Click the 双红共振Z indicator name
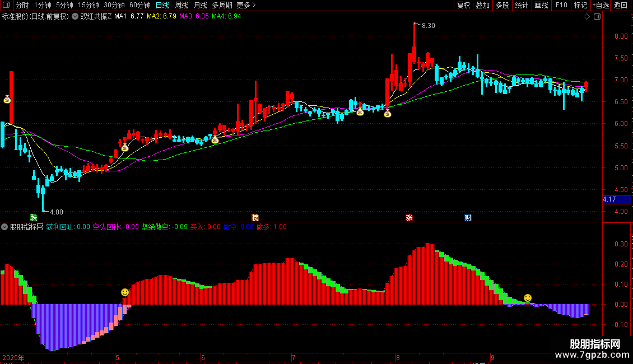The image size is (633, 364). point(96,17)
